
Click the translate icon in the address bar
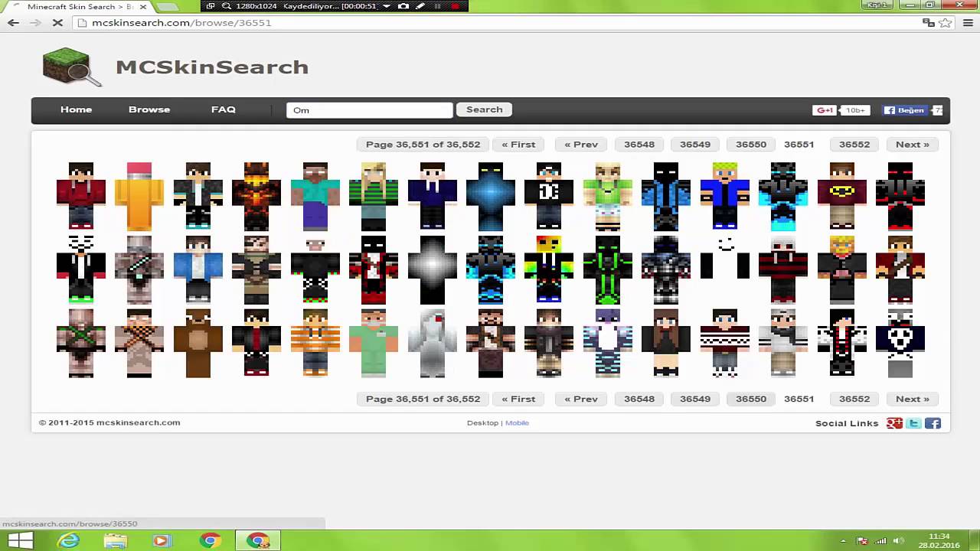929,23
